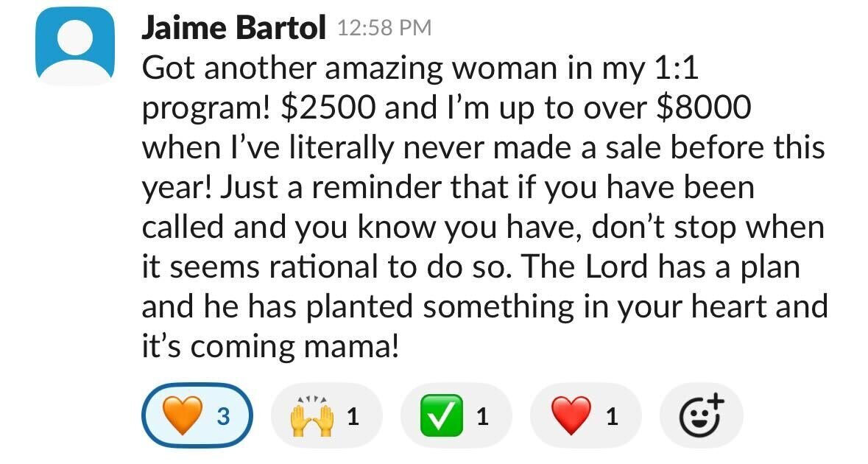
Task: Toggle the green check mark reaction
Action: click(x=456, y=415)
